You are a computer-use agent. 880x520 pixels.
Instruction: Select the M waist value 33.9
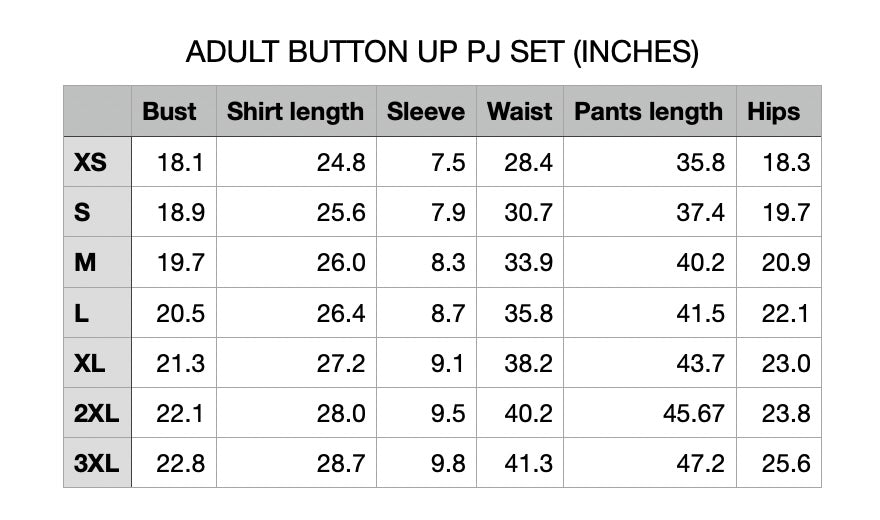tap(528, 263)
